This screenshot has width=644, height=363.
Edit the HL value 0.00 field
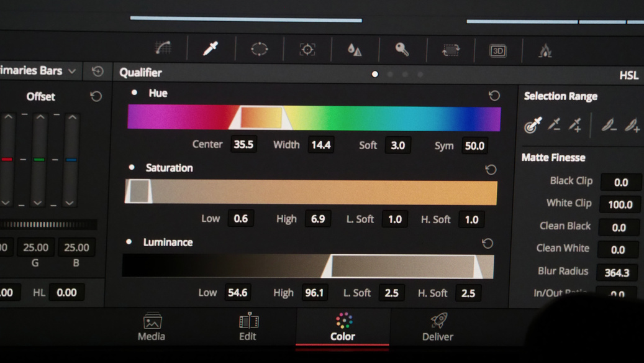[66, 292]
